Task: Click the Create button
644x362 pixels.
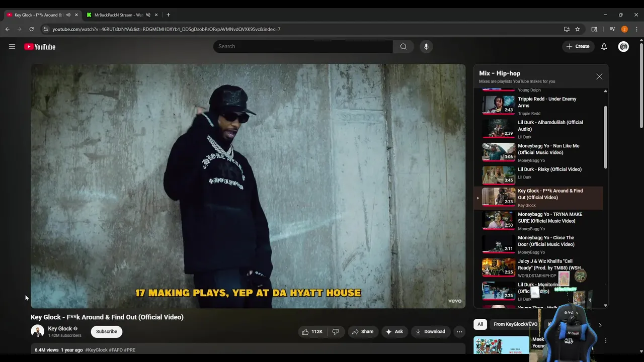Action: (578, 46)
